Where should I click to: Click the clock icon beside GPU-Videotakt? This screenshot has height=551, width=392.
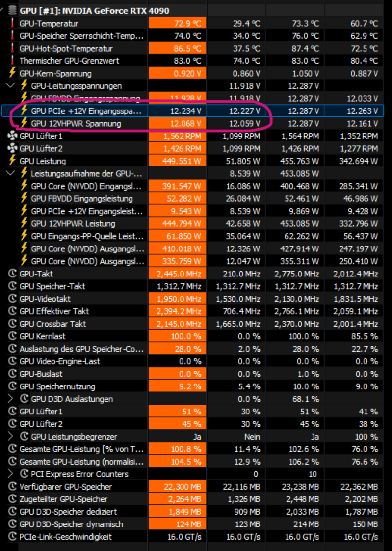tap(12, 299)
